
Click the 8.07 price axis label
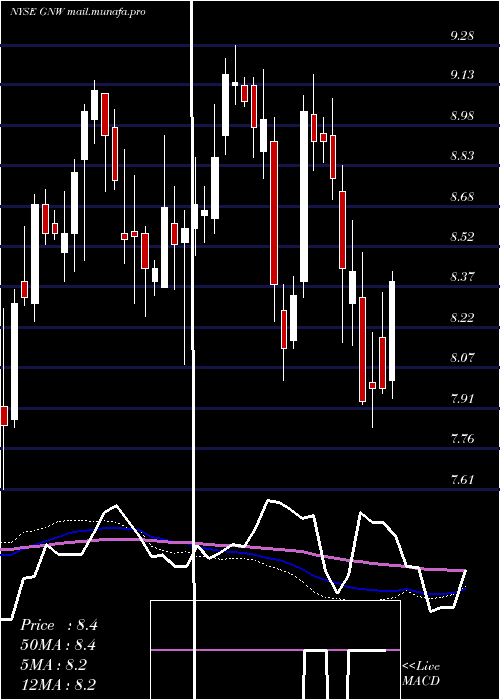pos(462,358)
